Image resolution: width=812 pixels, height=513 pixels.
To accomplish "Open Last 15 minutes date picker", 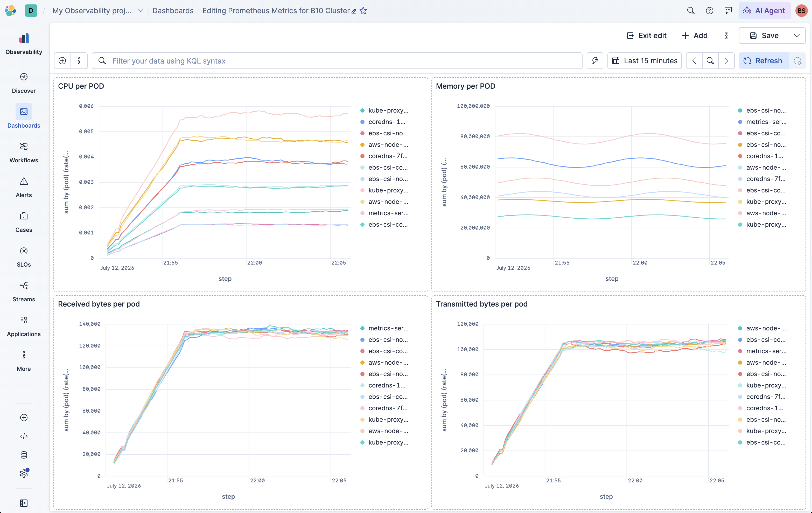I will click(645, 61).
